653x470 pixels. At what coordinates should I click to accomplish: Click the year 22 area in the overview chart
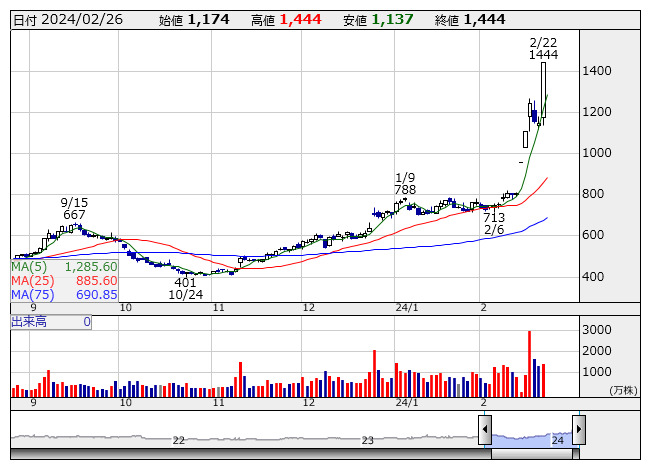coord(179,438)
